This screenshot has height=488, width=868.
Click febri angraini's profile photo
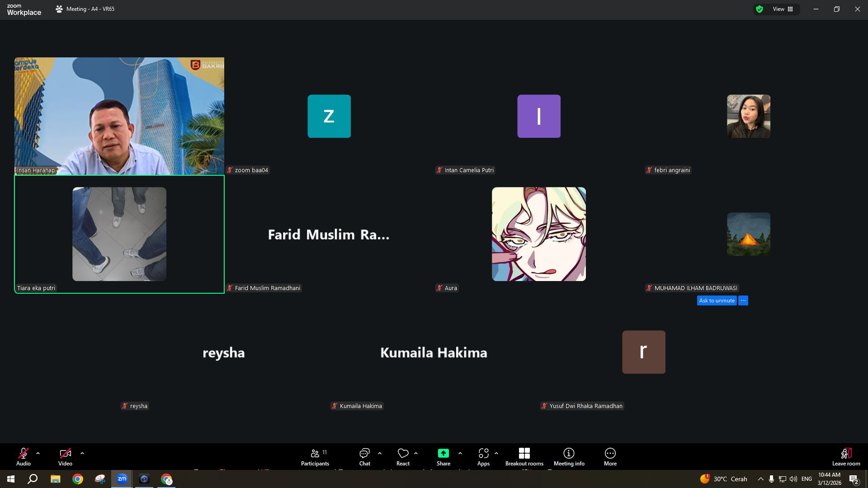point(749,116)
